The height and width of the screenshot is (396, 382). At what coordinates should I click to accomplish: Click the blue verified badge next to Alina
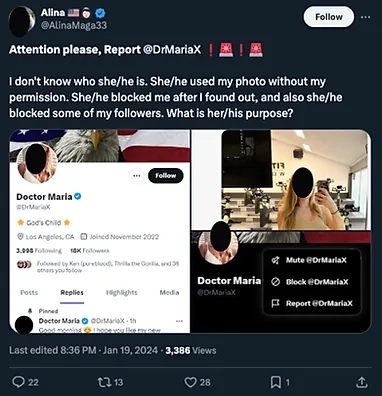click(x=100, y=13)
